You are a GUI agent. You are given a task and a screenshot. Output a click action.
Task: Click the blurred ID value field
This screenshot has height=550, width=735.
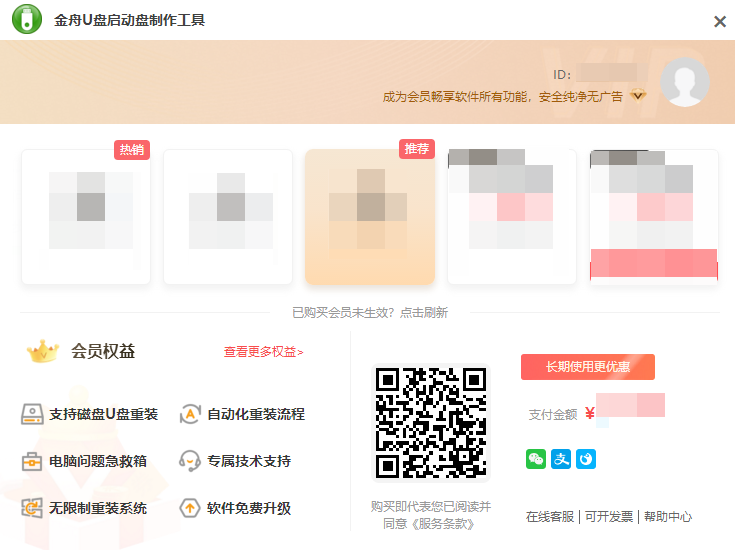click(x=612, y=73)
